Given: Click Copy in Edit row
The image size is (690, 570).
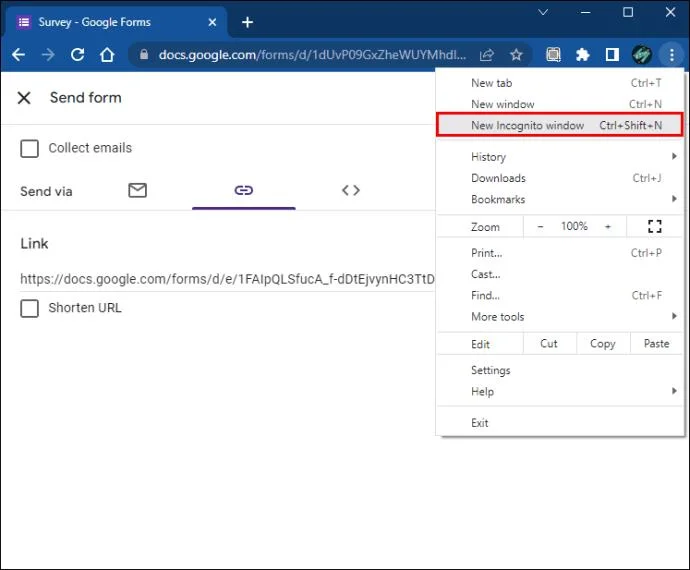Looking at the screenshot, I should tap(603, 343).
